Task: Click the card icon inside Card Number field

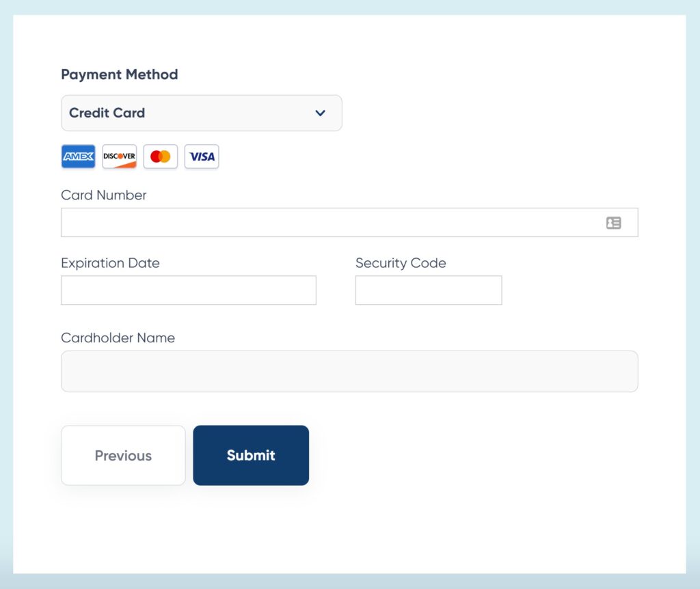Action: coord(614,222)
